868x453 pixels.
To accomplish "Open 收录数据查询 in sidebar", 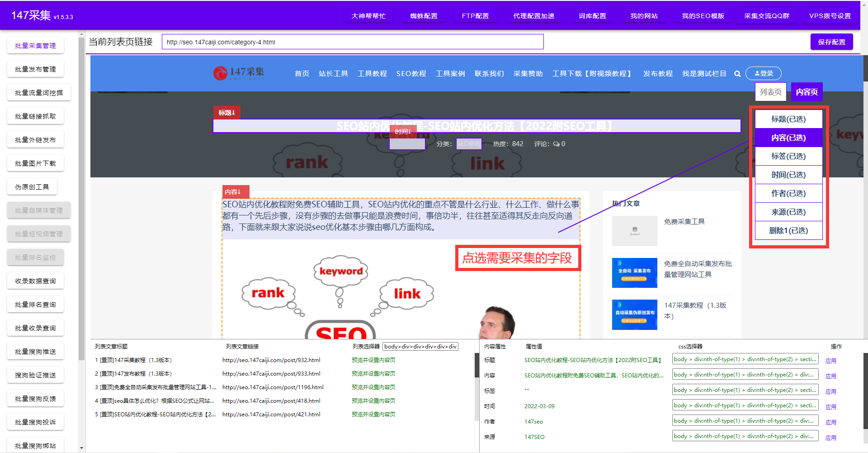I will coord(35,281).
